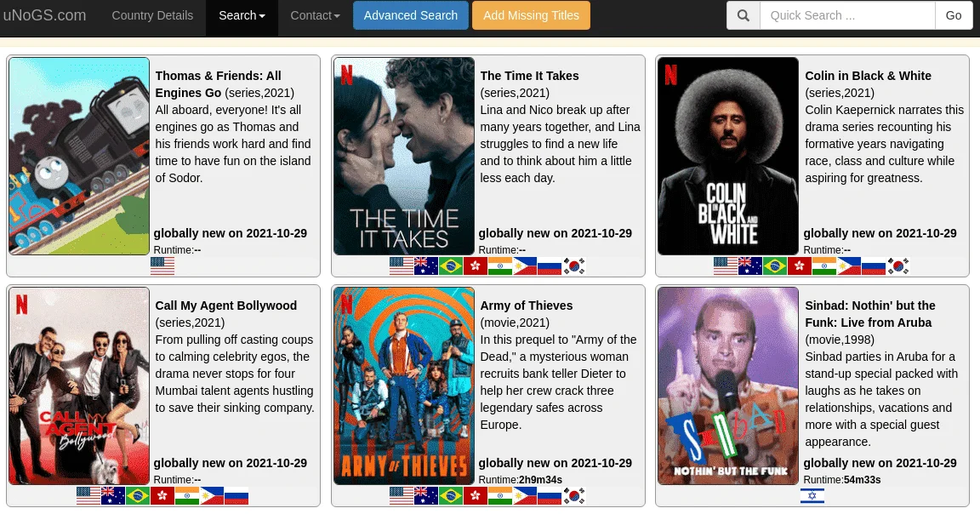Screen dimensions: 980x514
Task: Click the Sinbad Nothin' but the Funk poster
Action: click(x=728, y=385)
